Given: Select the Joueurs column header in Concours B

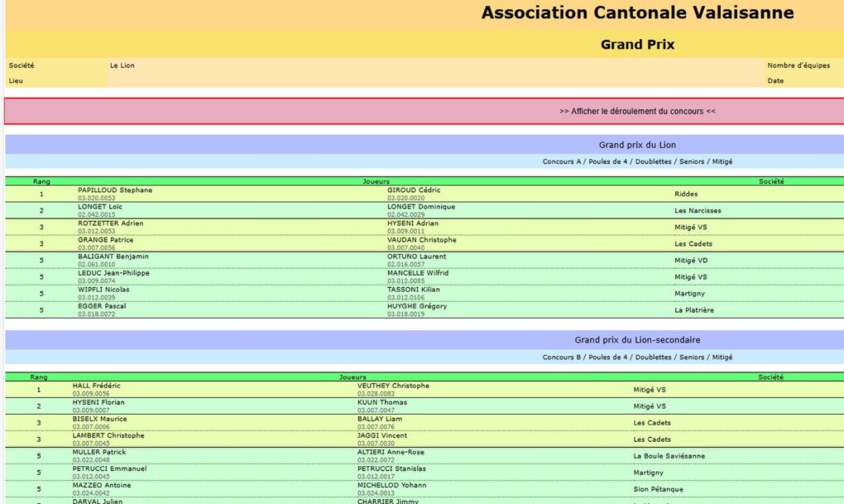Looking at the screenshot, I should (352, 377).
